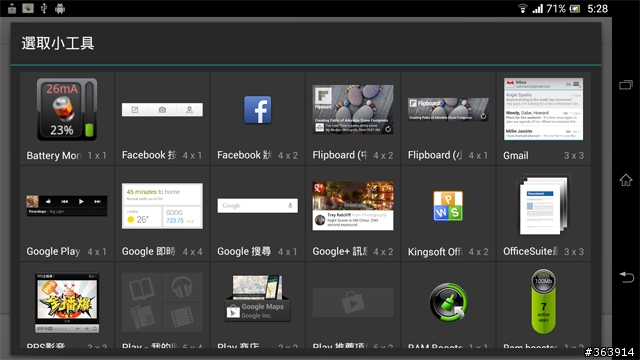Choose the Gmail inbox widget preview
The width and height of the screenshot is (640, 360).
tap(543, 109)
